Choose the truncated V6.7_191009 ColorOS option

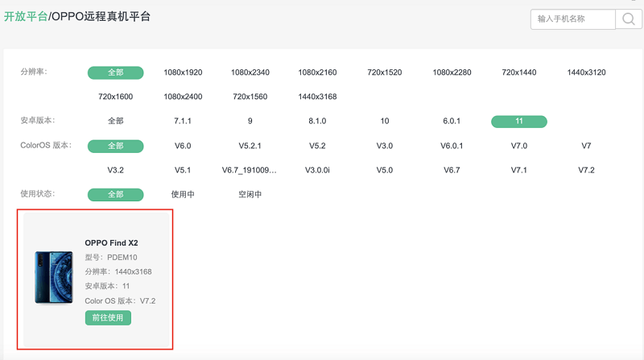(250, 171)
